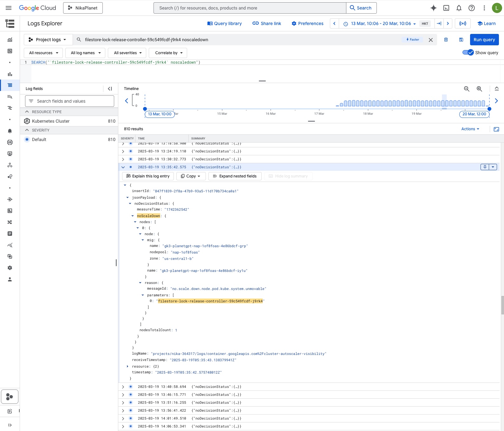This screenshot has width=504, height=431.
Task: Click the delete query trash icon
Action: tap(446, 40)
